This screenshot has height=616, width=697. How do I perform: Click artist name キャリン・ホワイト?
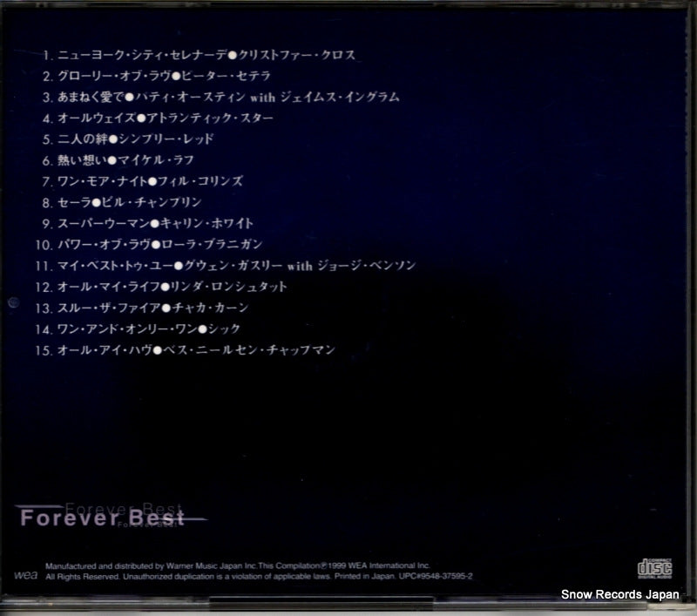click(x=206, y=223)
